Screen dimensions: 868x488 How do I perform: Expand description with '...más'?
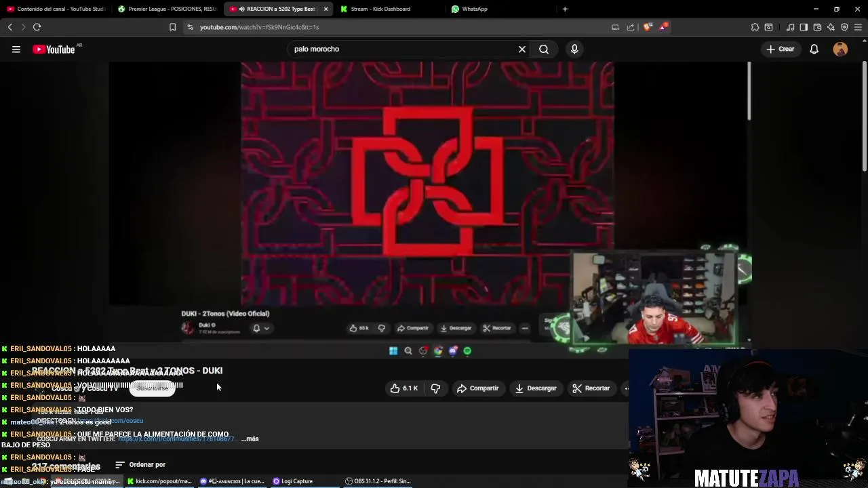[x=250, y=439]
